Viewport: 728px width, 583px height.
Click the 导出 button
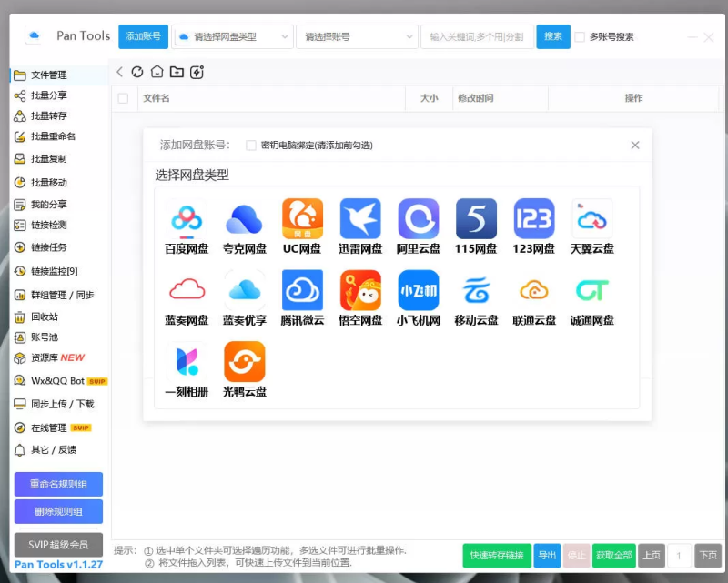(x=548, y=555)
